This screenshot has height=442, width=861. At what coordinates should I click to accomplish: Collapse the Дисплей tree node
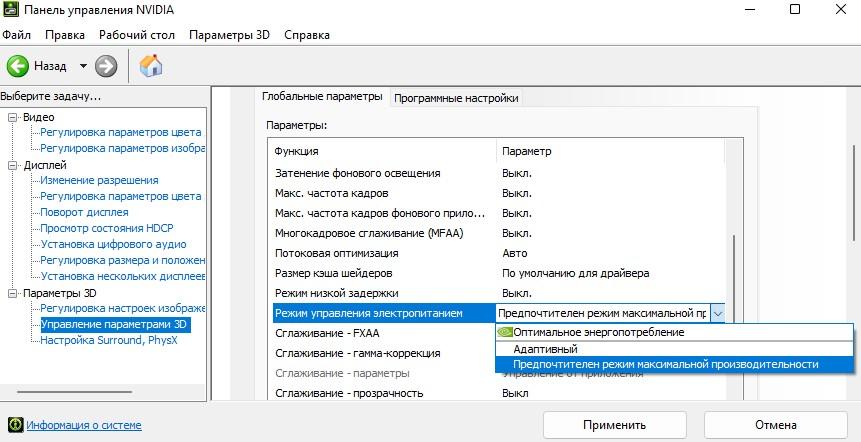click(x=13, y=165)
